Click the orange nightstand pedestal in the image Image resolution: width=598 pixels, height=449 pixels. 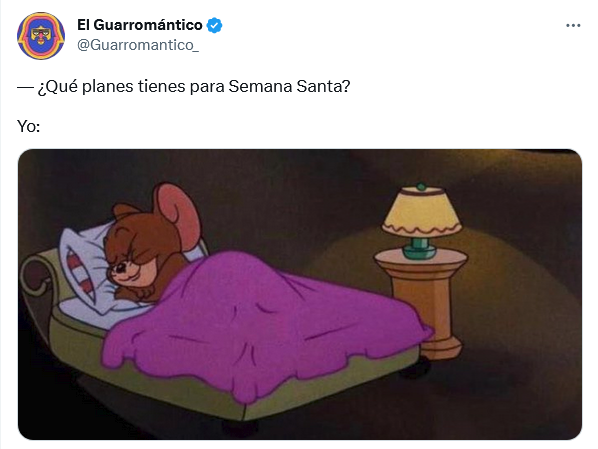[425, 301]
